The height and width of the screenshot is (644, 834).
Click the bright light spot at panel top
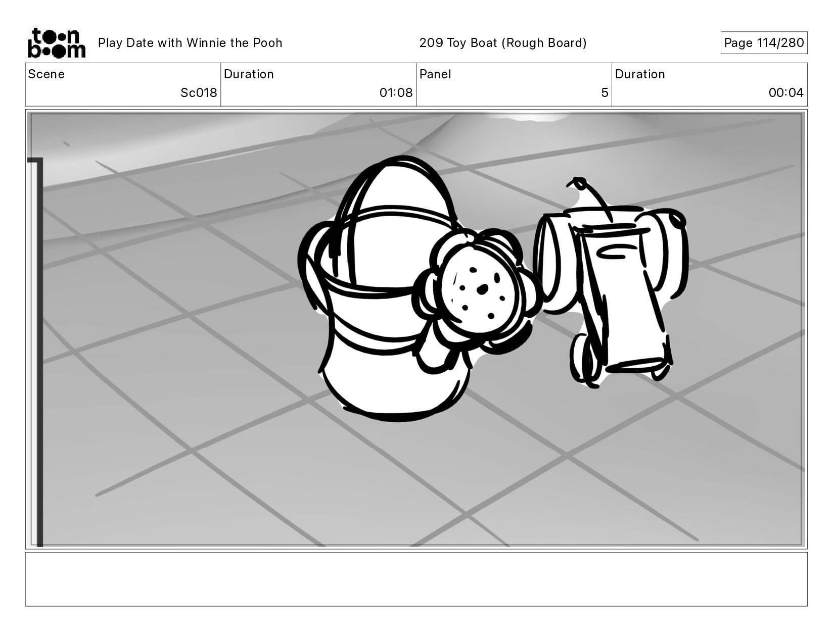point(521,117)
